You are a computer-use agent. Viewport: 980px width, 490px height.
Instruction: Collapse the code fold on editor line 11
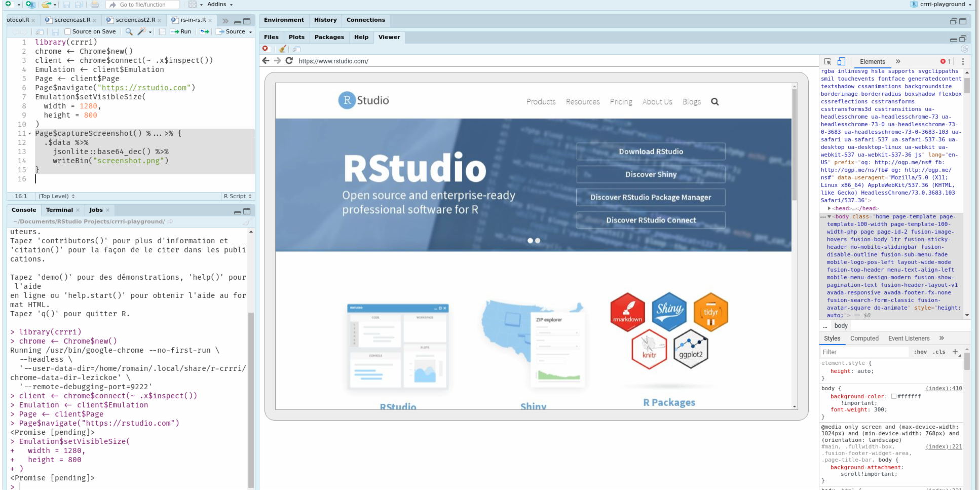(29, 134)
